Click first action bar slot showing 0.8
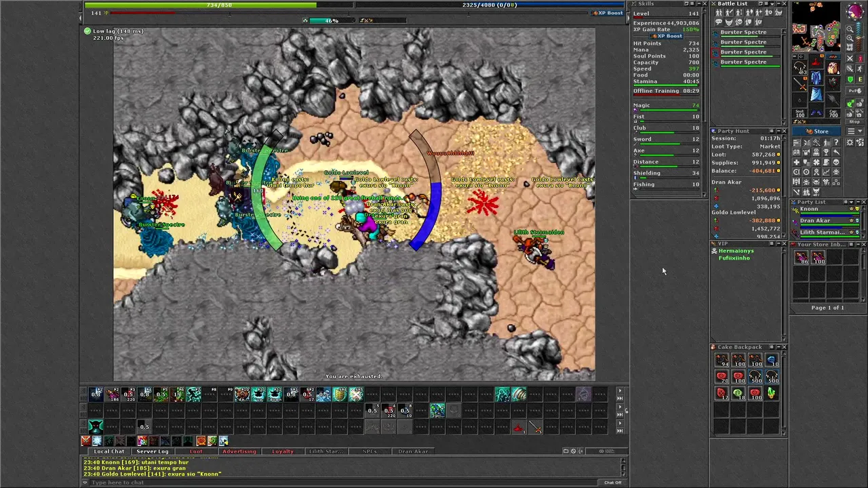The width and height of the screenshot is (868, 488). [x=96, y=394]
